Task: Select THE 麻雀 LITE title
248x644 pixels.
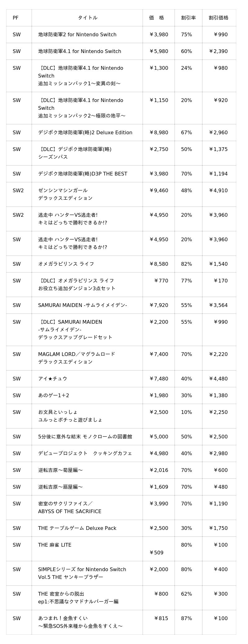Action: click(55, 545)
